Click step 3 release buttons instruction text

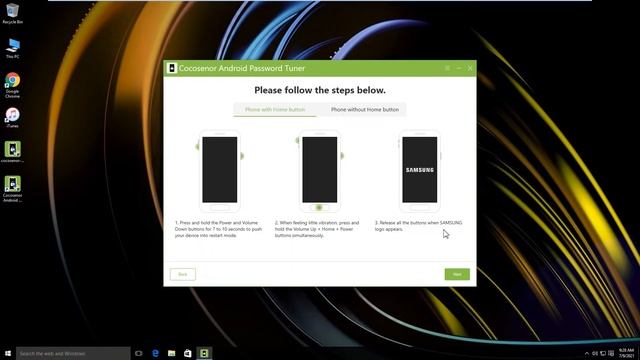418,226
